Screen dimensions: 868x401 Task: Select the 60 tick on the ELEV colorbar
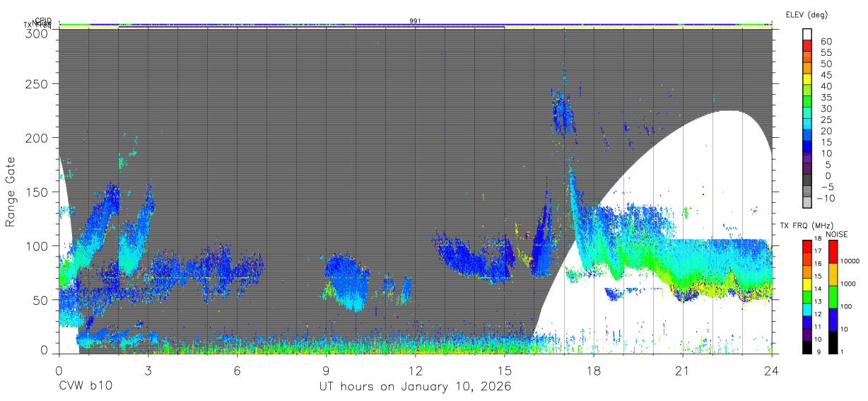coord(826,41)
